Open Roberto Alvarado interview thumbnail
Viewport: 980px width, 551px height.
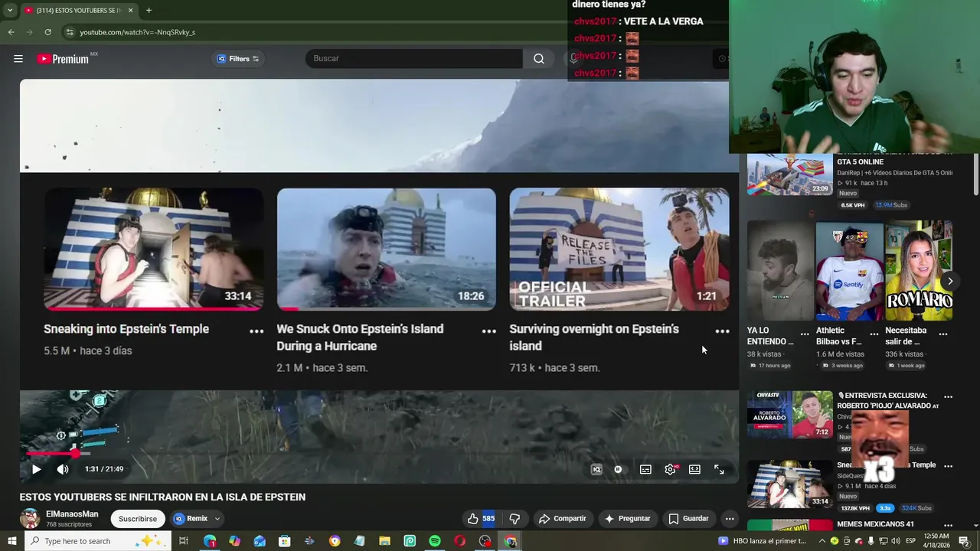[x=790, y=415]
